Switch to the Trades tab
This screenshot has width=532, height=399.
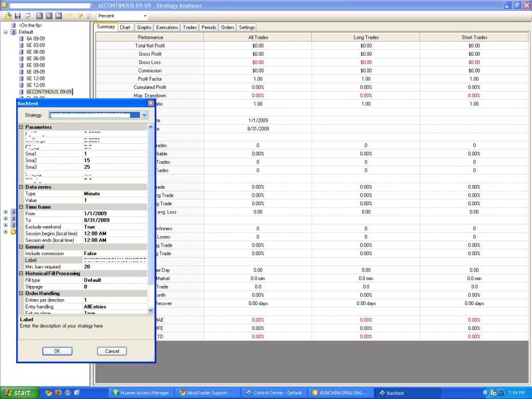190,27
